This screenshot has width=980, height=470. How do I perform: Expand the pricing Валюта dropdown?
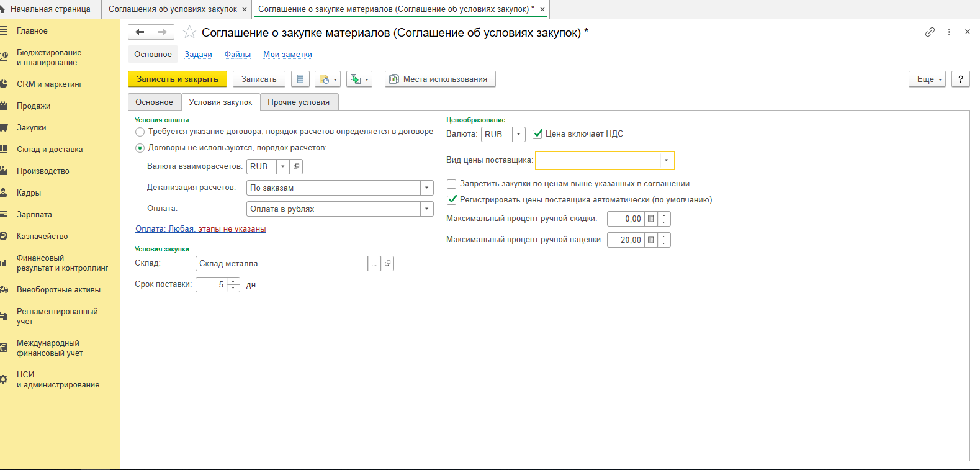[519, 134]
